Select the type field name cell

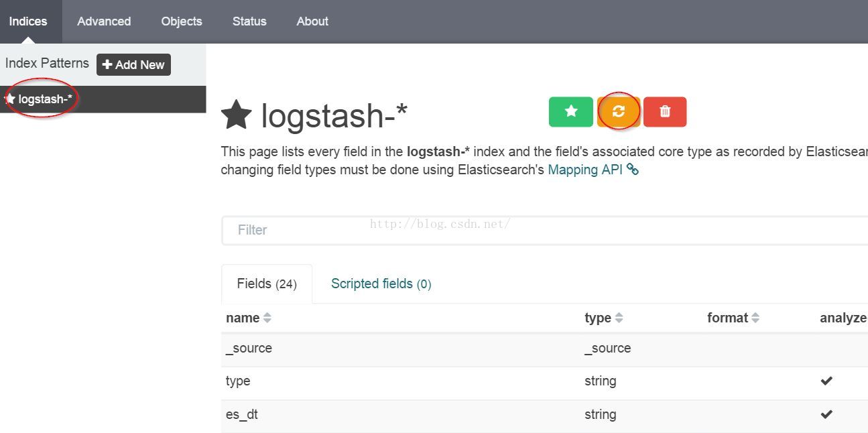(238, 381)
